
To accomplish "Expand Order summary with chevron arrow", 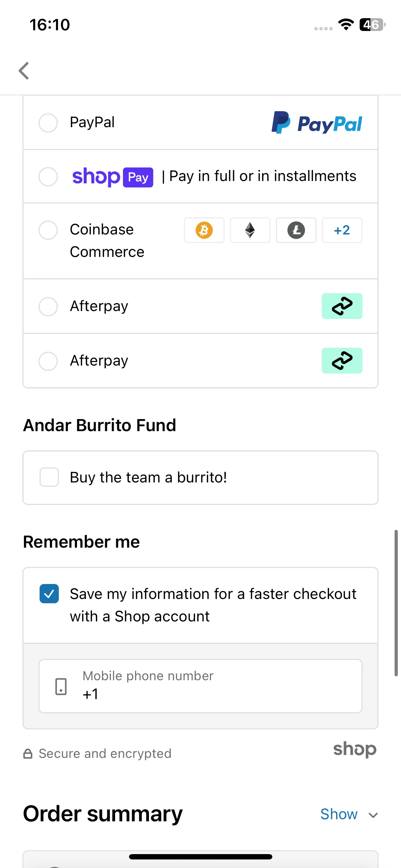I will (373, 815).
